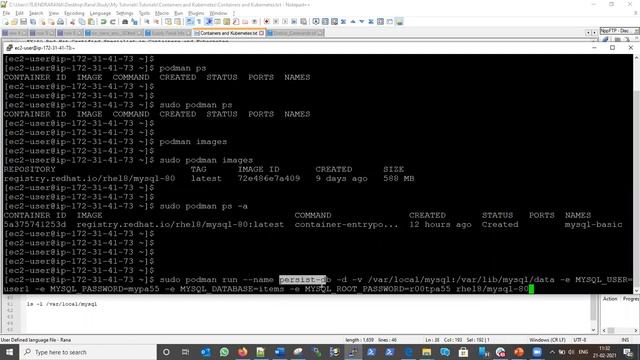Click the Paste toolbar icon
Viewport: 640px width, 360px height.
[x=91, y=22]
